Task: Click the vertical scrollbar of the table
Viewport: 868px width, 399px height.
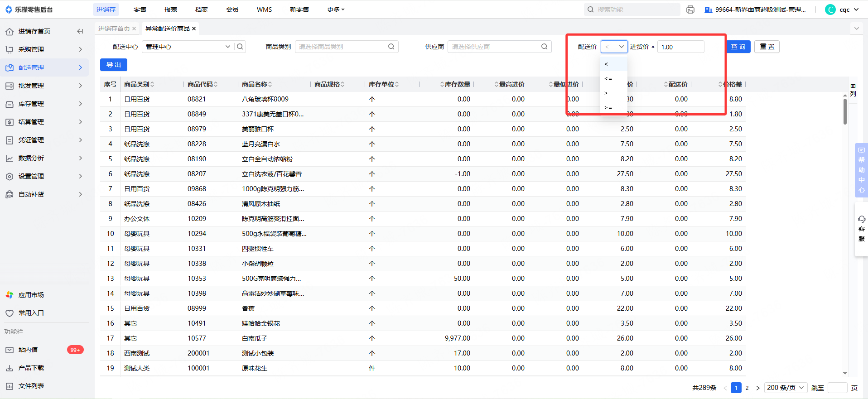Action: click(x=845, y=111)
